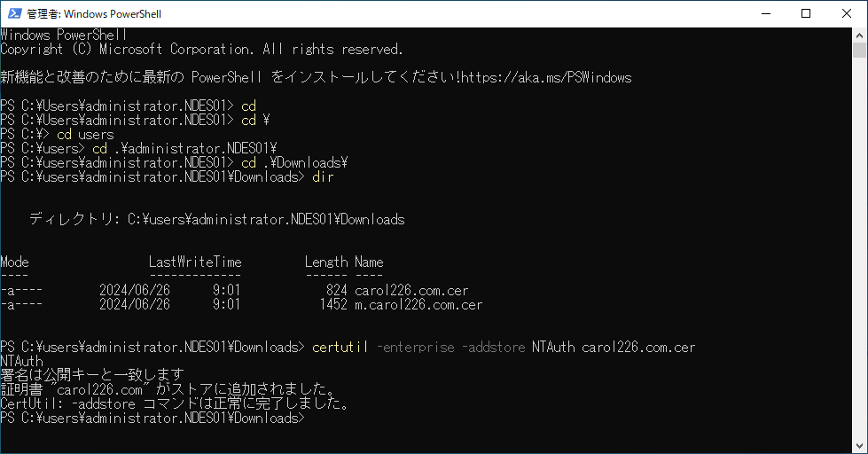Click the https://aka.ms/PSWindows URL text

[546, 77]
